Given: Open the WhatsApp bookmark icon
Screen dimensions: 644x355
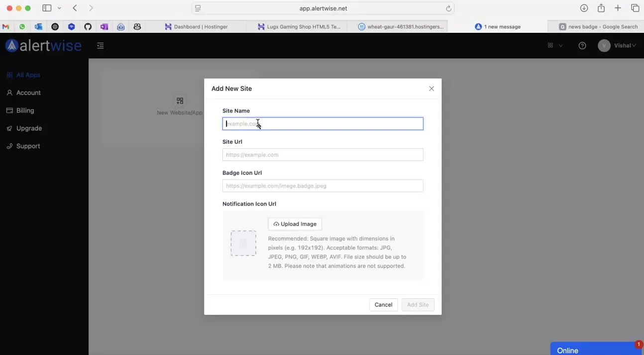Looking at the screenshot, I should [22, 26].
